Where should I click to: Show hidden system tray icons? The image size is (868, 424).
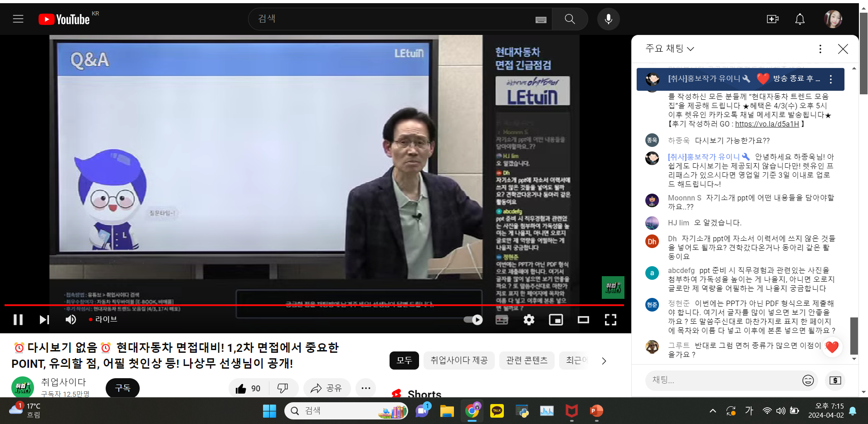coord(713,411)
